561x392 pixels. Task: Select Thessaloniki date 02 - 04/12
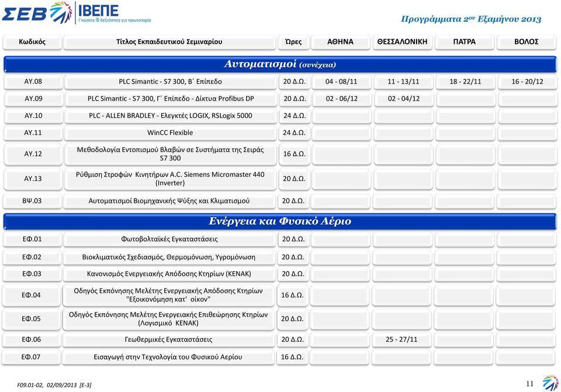tap(404, 99)
